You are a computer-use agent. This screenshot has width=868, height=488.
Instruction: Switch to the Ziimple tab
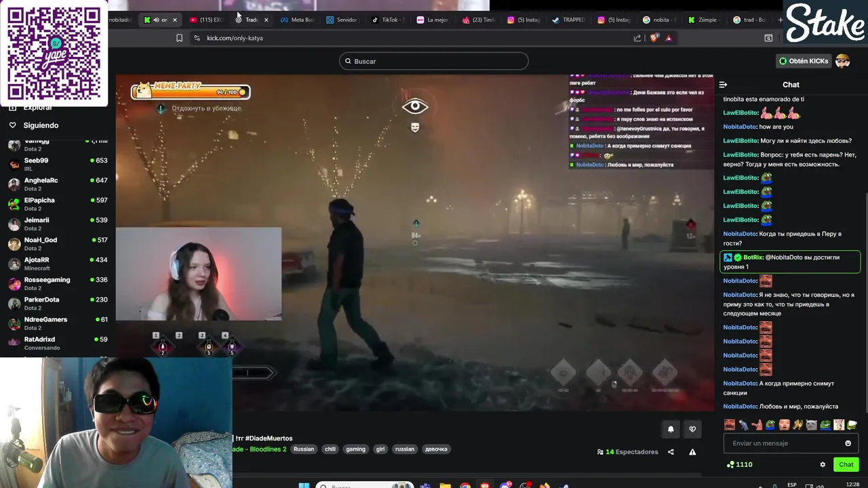click(x=703, y=20)
